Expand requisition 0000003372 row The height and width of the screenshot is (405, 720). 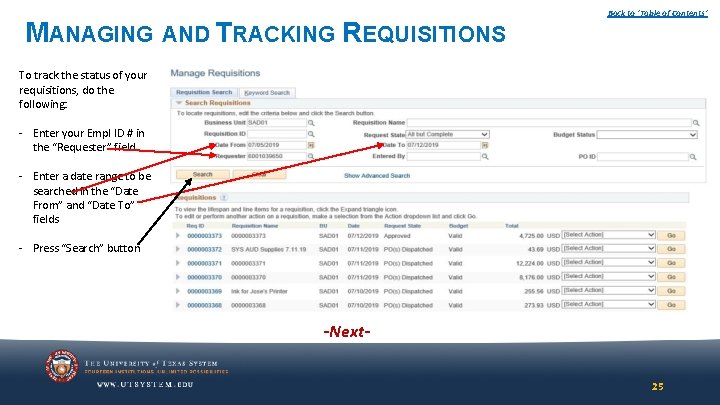(178, 249)
